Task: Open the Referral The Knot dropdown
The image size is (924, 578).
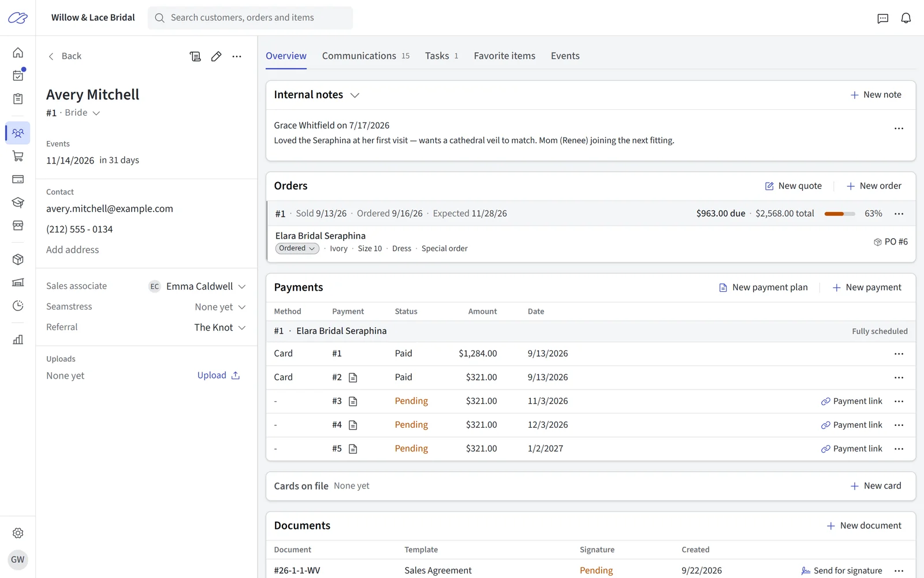Action: 220,327
